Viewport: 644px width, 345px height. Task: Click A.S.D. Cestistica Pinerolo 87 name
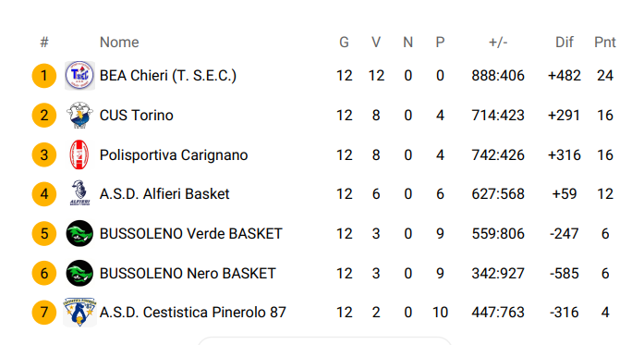point(192,312)
